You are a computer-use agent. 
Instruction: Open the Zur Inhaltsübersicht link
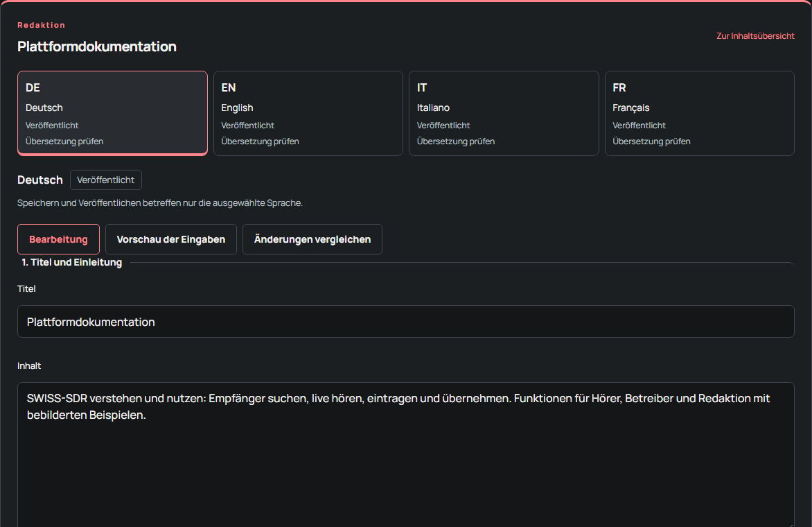tap(755, 36)
